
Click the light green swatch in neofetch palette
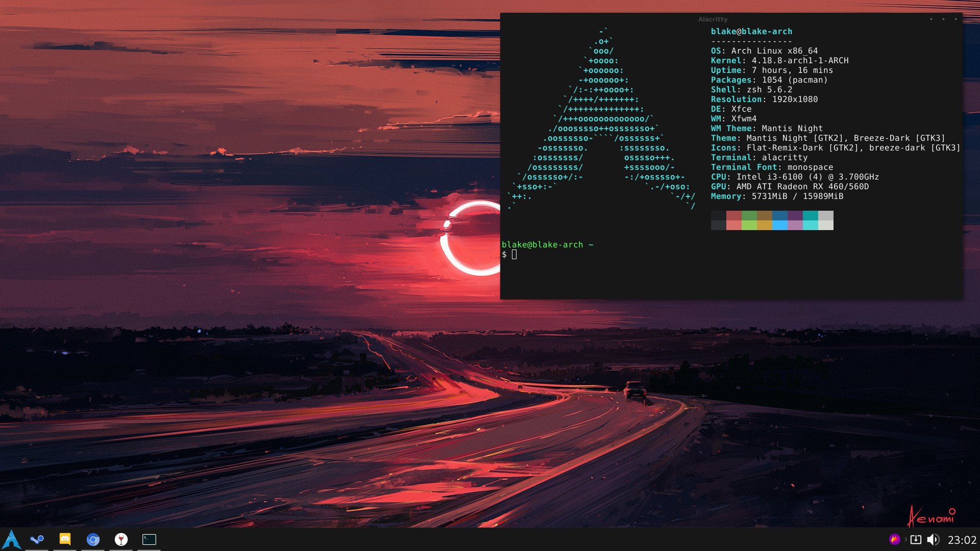click(749, 226)
